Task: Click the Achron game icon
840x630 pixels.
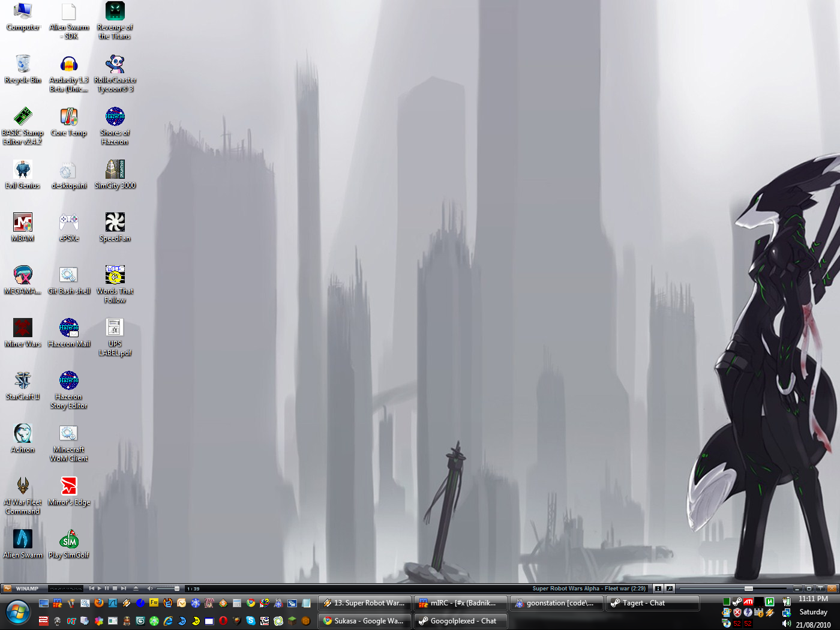Action: 23,439
